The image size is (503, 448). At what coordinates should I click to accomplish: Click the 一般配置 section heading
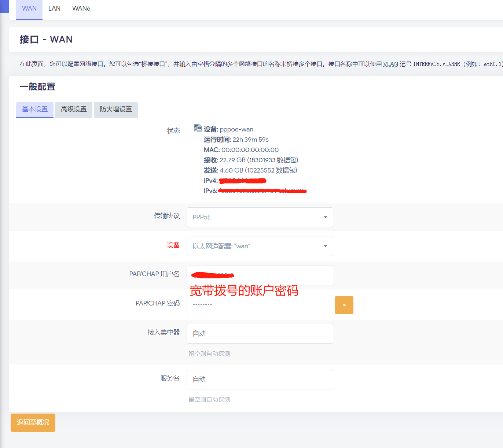pos(37,87)
